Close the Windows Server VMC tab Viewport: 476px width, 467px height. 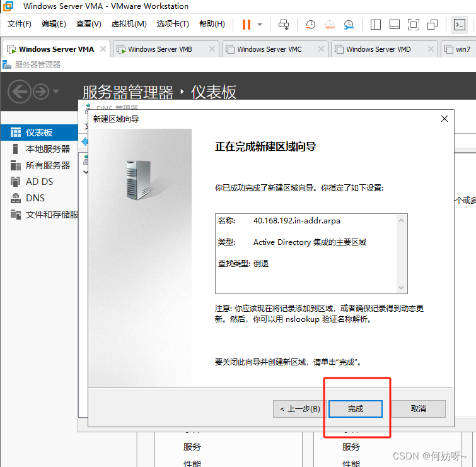tap(322, 49)
